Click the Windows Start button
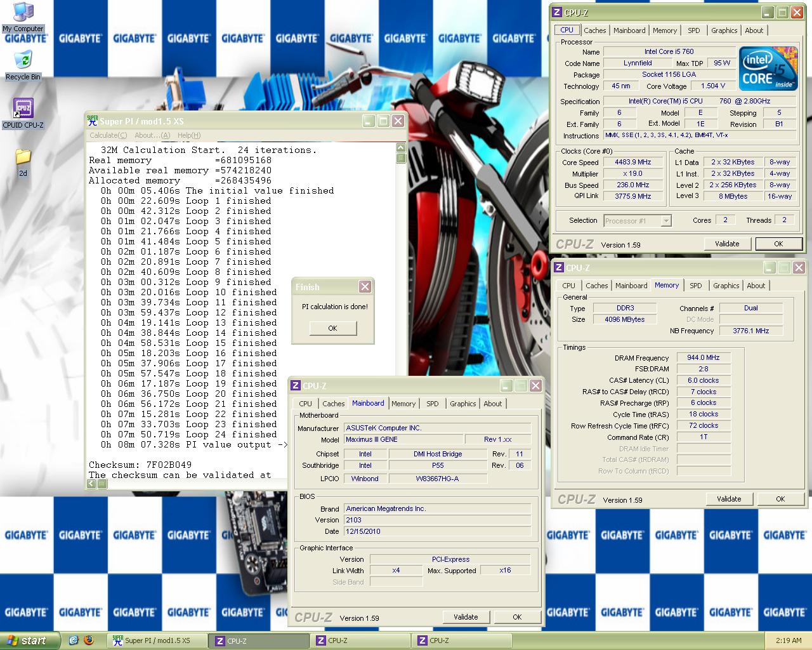 [x=30, y=640]
